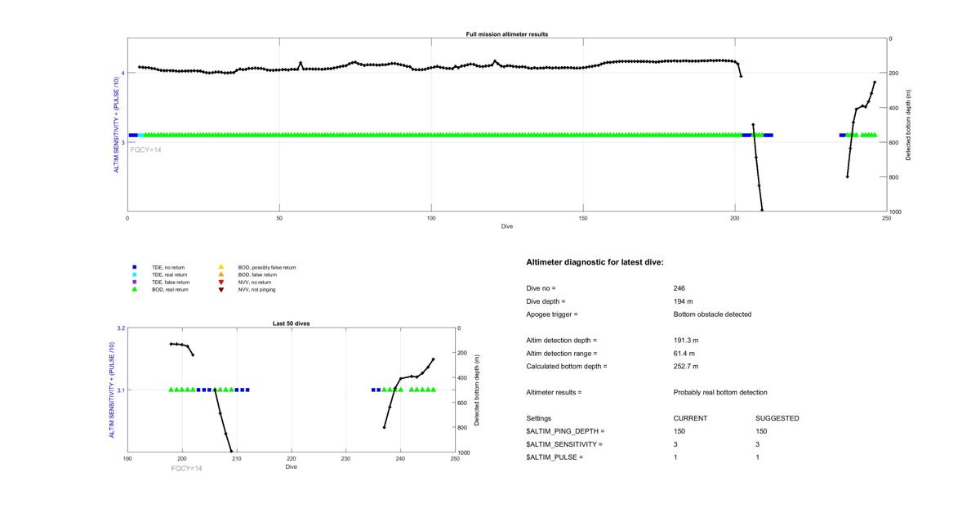This screenshot has height=508, width=980.
Task: Click the 'Dive' x-axis label of Last 50 dives plot
Action: (x=291, y=467)
